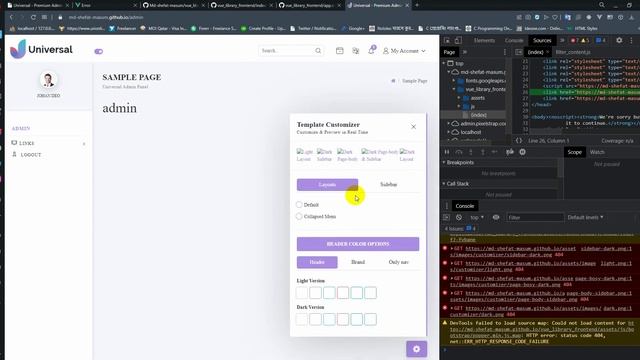Show more DevTools tabs chevron
The height and width of the screenshot is (360, 640).
[562, 40]
